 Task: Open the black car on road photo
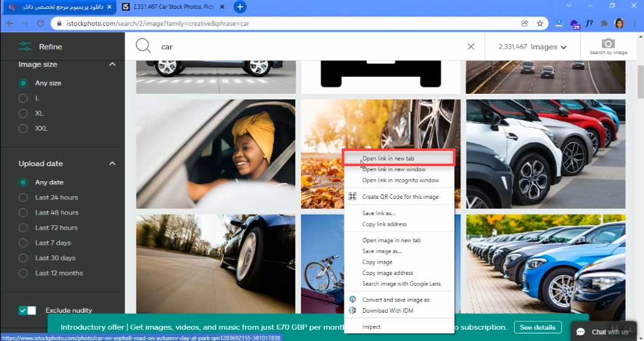coord(216,264)
